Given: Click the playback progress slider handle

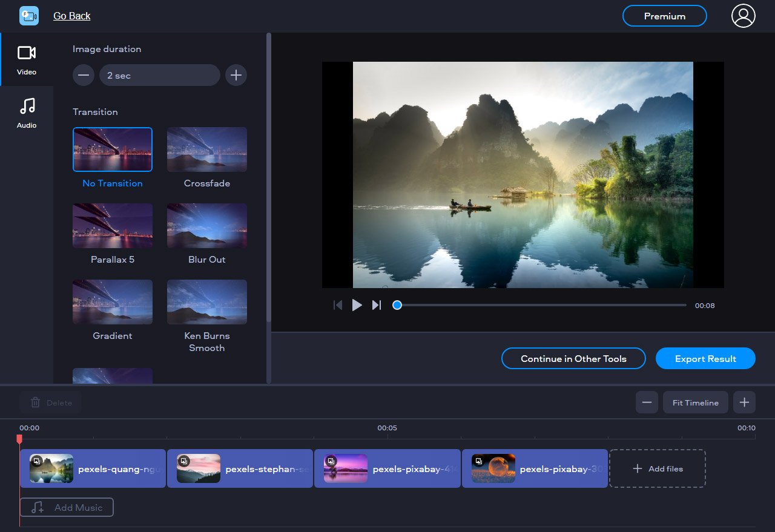Looking at the screenshot, I should pos(397,305).
